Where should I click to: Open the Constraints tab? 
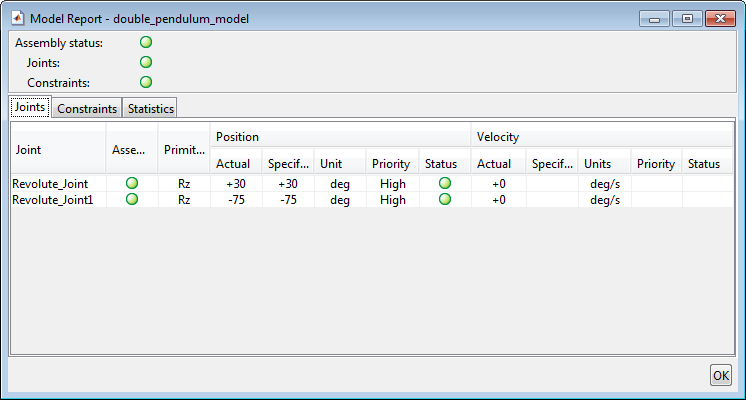point(87,108)
